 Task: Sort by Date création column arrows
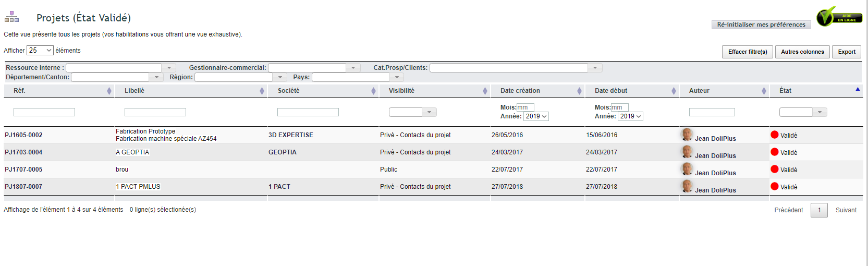click(x=579, y=91)
